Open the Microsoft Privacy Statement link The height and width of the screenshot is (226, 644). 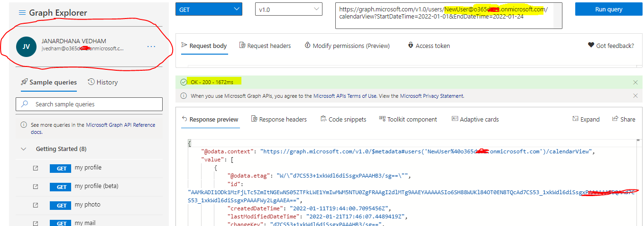432,96
